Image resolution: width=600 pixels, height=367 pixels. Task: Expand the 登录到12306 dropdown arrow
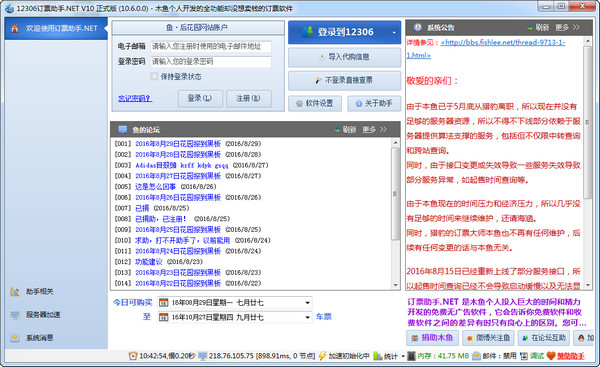(x=394, y=33)
